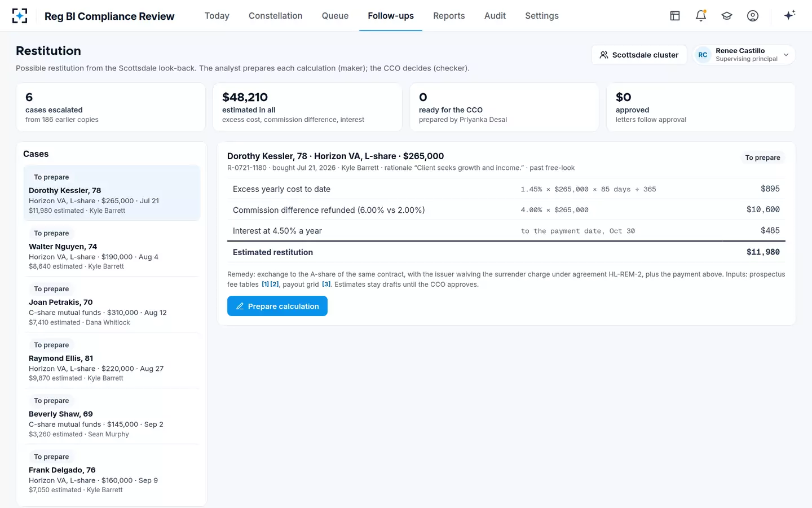812x508 pixels.
Task: Click the $0 approved card
Action: point(701,107)
